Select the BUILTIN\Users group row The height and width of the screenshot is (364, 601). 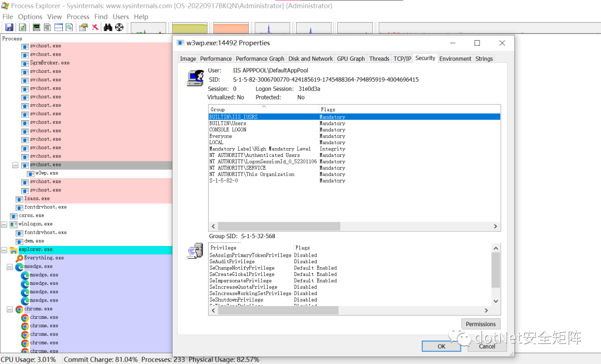click(x=354, y=124)
